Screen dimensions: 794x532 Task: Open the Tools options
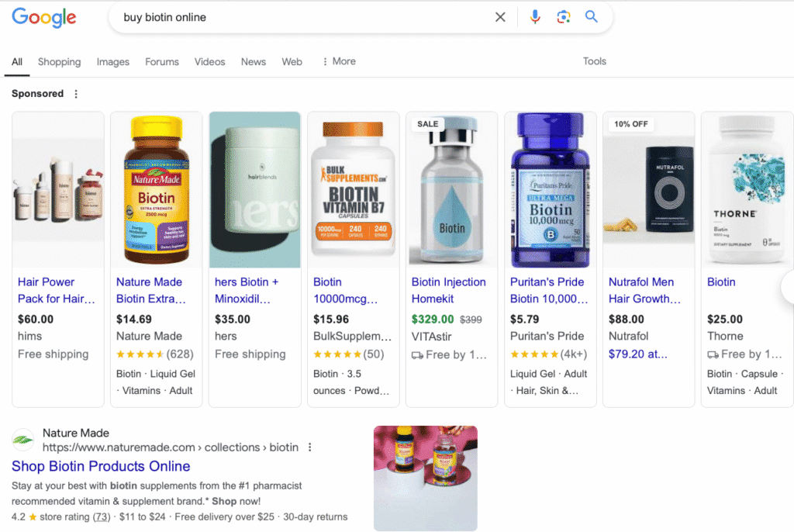point(594,61)
